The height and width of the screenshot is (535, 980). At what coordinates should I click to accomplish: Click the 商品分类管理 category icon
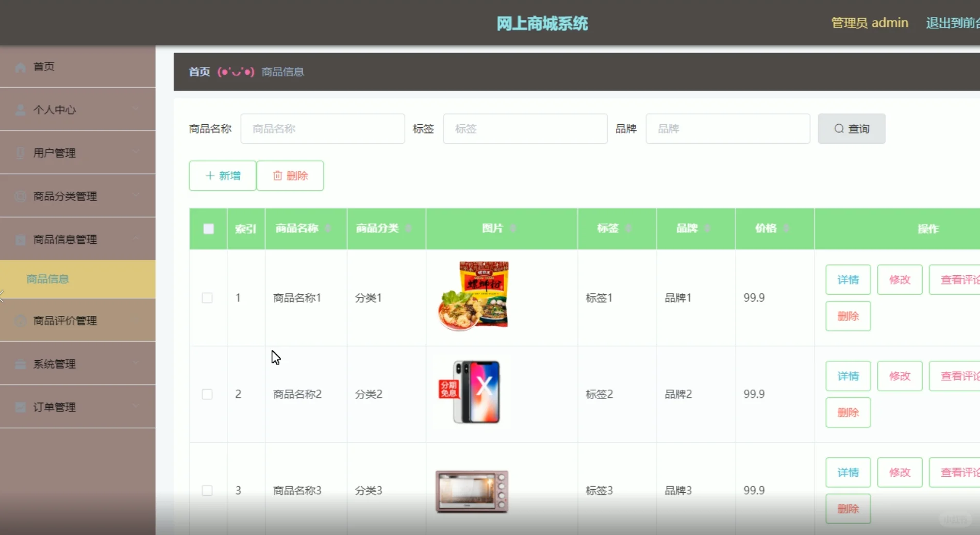coord(21,196)
